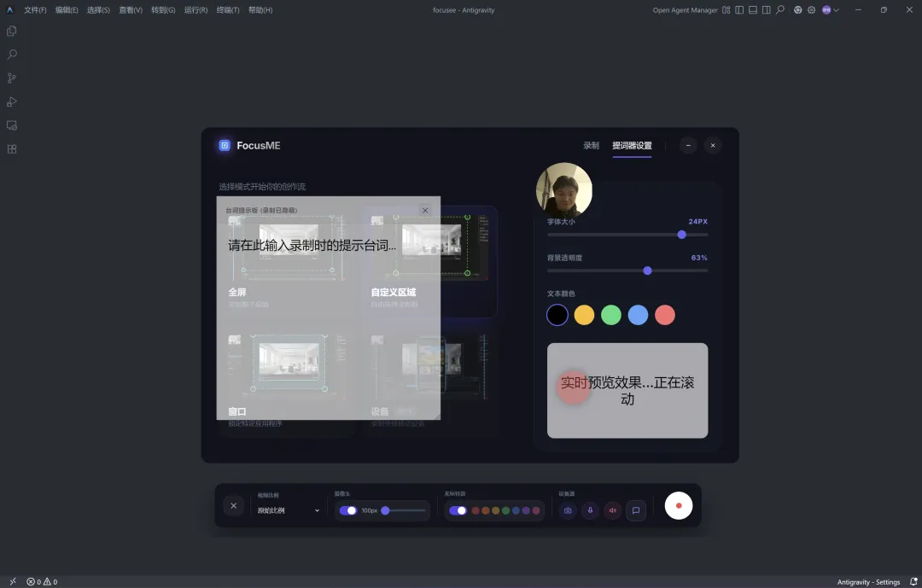Open the Explorer icon in the activity bar
This screenshot has width=922, height=588.
[11, 32]
